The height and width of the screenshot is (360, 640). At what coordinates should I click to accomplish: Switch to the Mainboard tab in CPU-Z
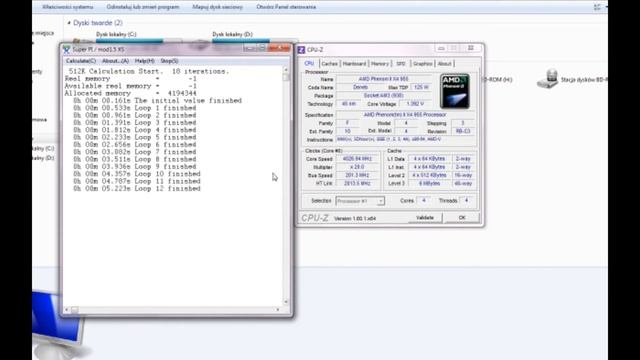click(x=354, y=64)
